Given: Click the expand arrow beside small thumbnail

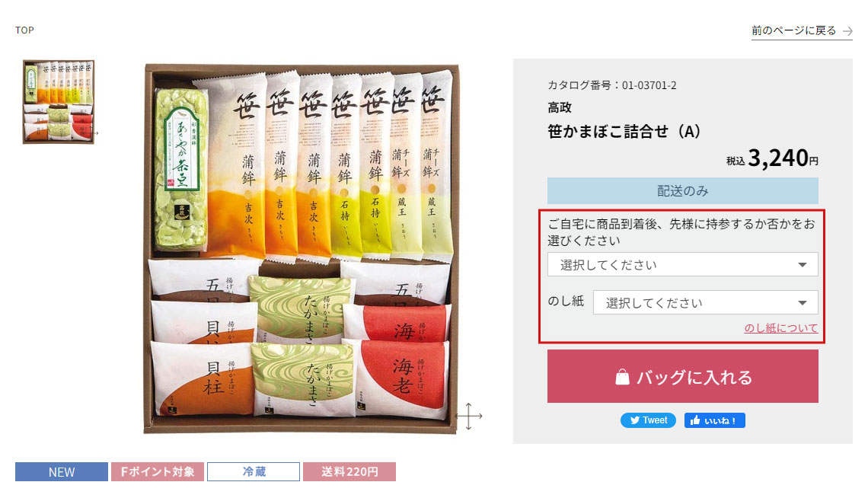Looking at the screenshot, I should pyautogui.click(x=95, y=132).
